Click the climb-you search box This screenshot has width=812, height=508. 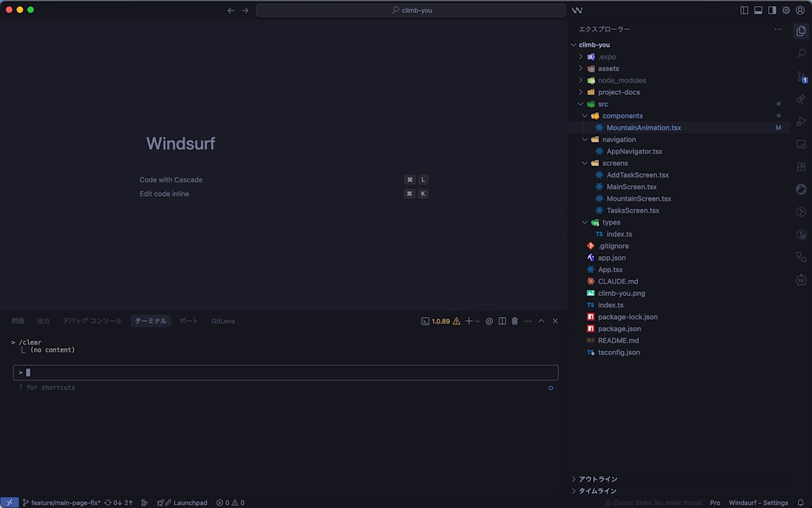click(x=411, y=10)
